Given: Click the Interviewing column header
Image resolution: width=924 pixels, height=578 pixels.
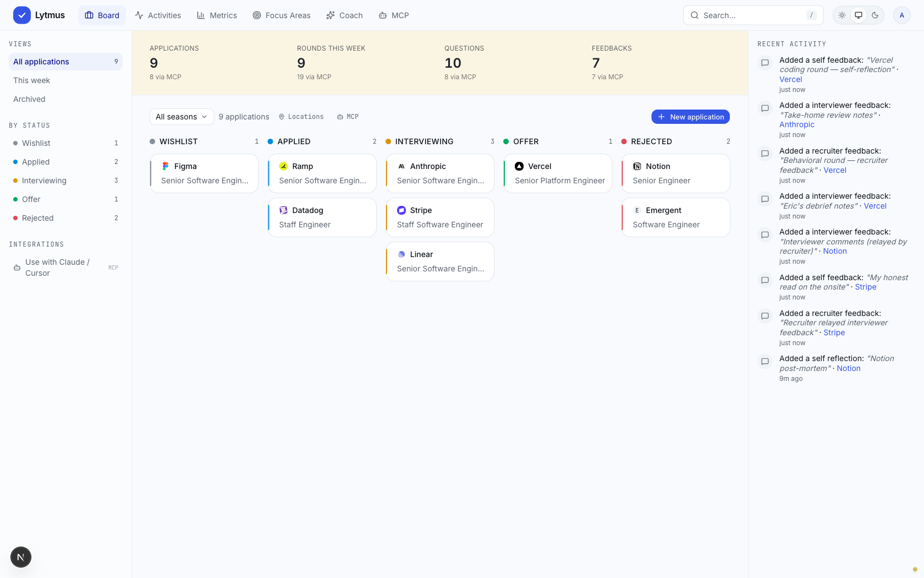Looking at the screenshot, I should pos(440,141).
